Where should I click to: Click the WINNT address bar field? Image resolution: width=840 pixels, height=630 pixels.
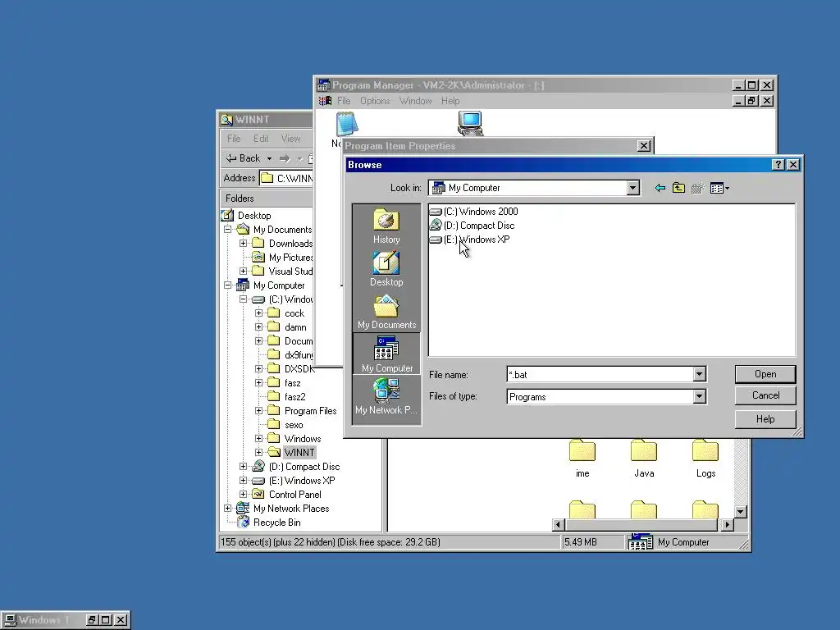(x=286, y=178)
